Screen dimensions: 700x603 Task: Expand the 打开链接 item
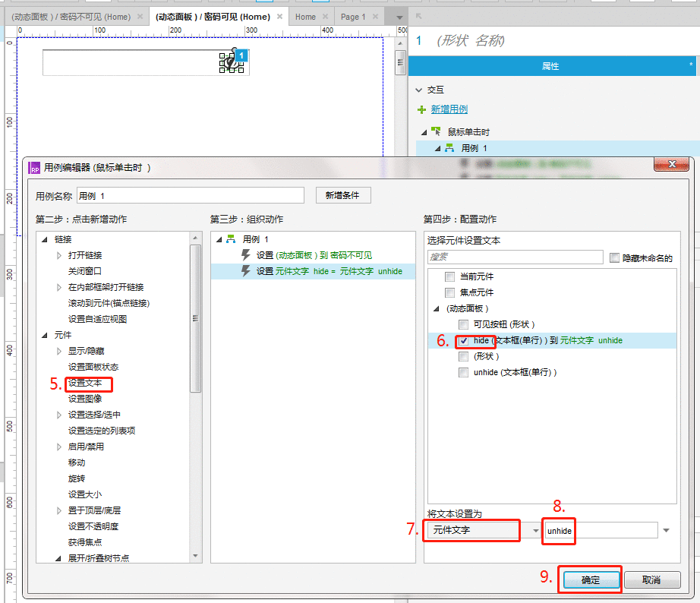tap(59, 255)
